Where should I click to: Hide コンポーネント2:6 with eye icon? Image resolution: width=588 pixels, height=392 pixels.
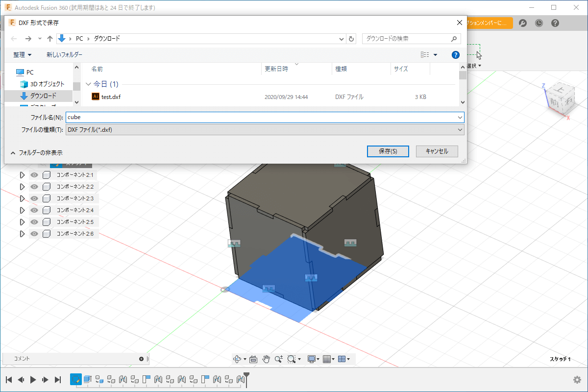pos(34,234)
